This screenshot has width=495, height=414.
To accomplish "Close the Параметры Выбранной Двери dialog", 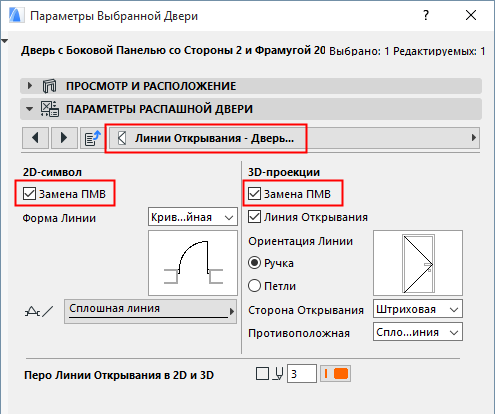I will point(471,15).
